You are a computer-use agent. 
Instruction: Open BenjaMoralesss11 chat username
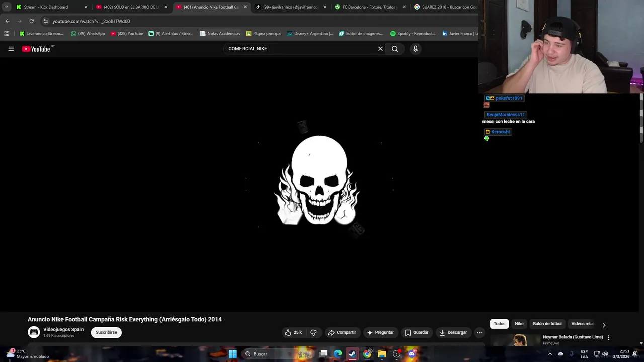505,115
